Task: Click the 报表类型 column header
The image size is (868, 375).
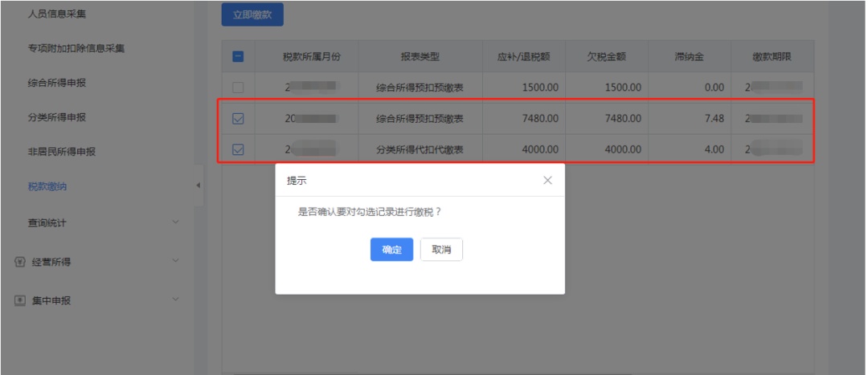Action: coord(420,56)
